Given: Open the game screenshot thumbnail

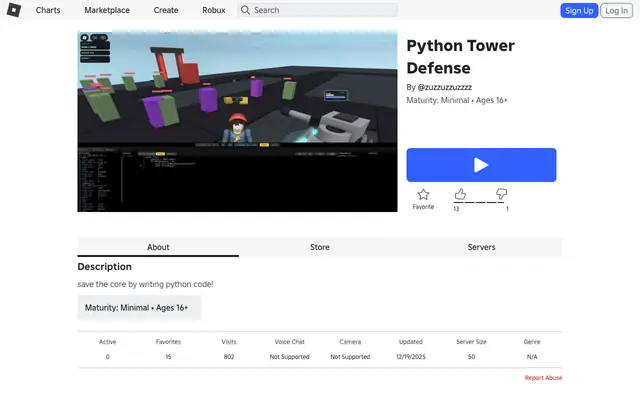Looking at the screenshot, I should click(x=237, y=121).
